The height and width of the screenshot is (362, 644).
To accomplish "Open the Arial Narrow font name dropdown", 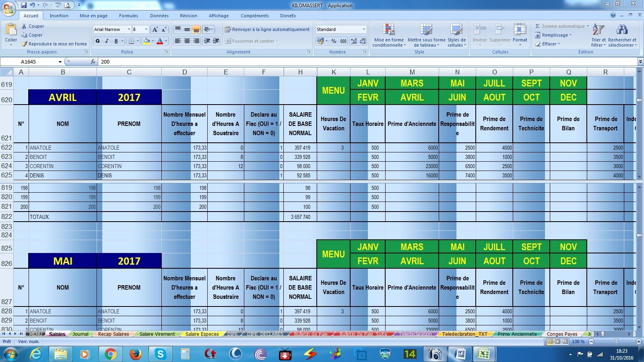I will (x=129, y=29).
